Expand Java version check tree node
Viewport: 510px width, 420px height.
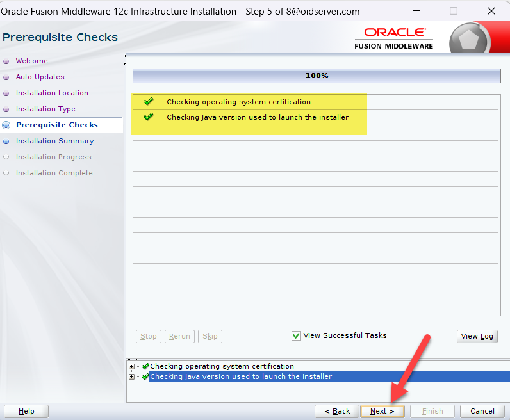pos(132,377)
